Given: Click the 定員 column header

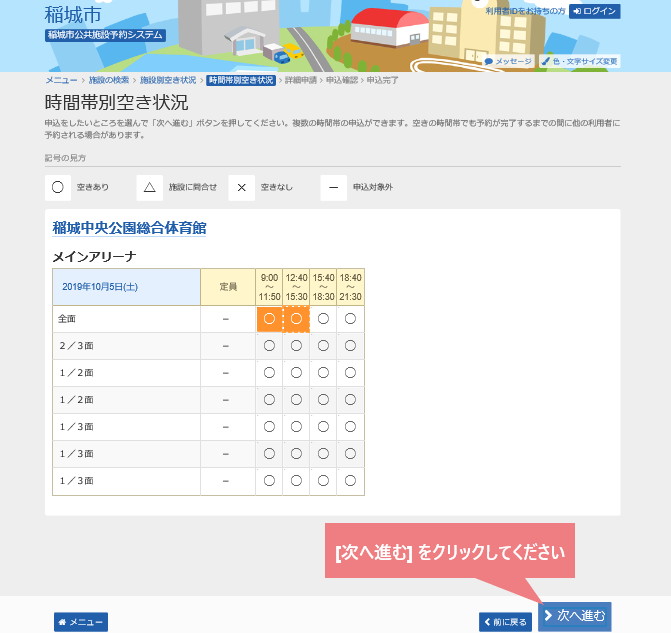Looking at the screenshot, I should pos(228,287).
